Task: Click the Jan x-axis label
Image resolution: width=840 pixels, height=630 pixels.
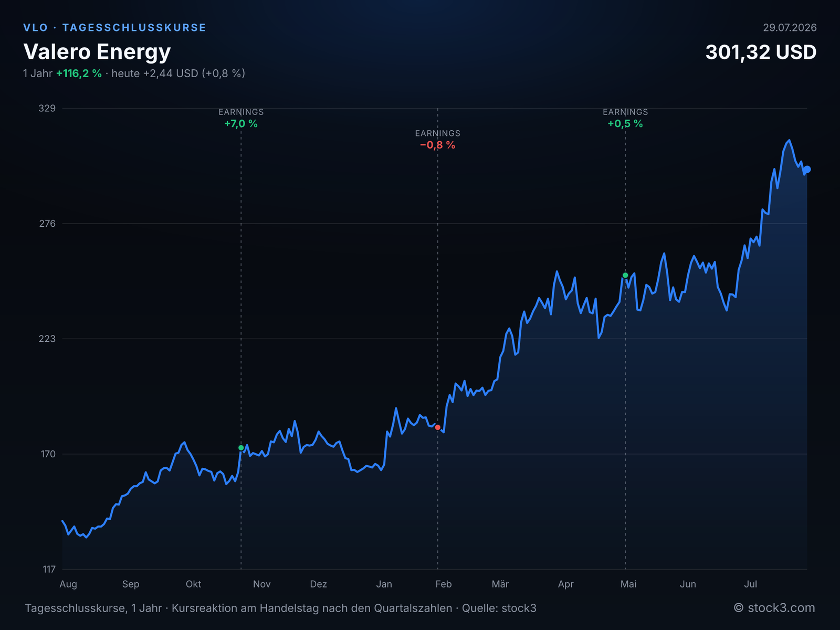Action: click(384, 584)
